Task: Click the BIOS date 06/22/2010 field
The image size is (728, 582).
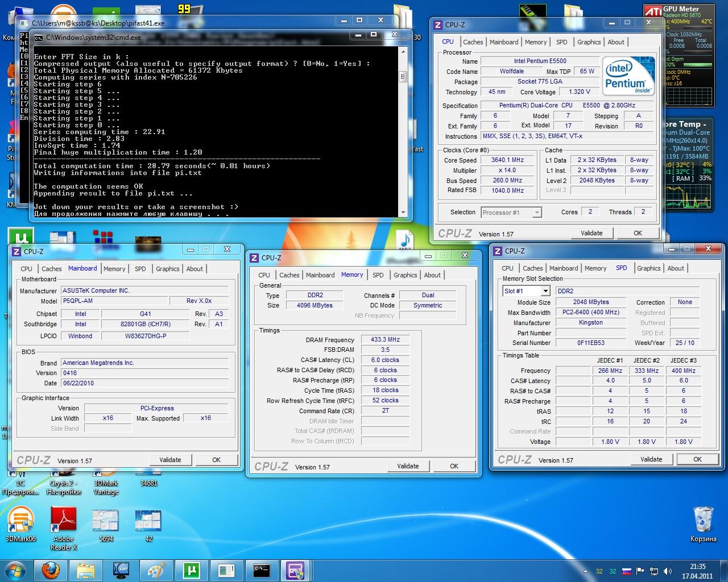Action: point(144,384)
